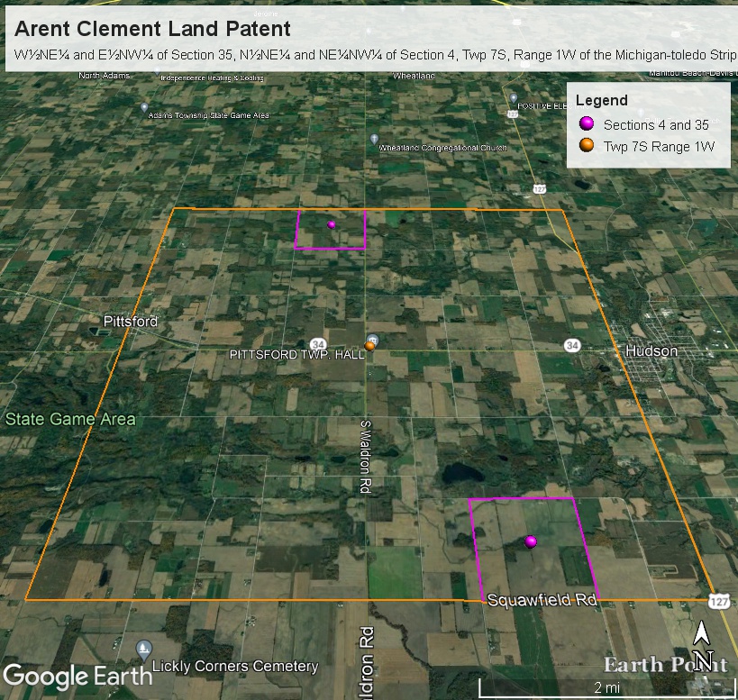
Task: Click the Squawfield Rd road label
Action: [533, 599]
